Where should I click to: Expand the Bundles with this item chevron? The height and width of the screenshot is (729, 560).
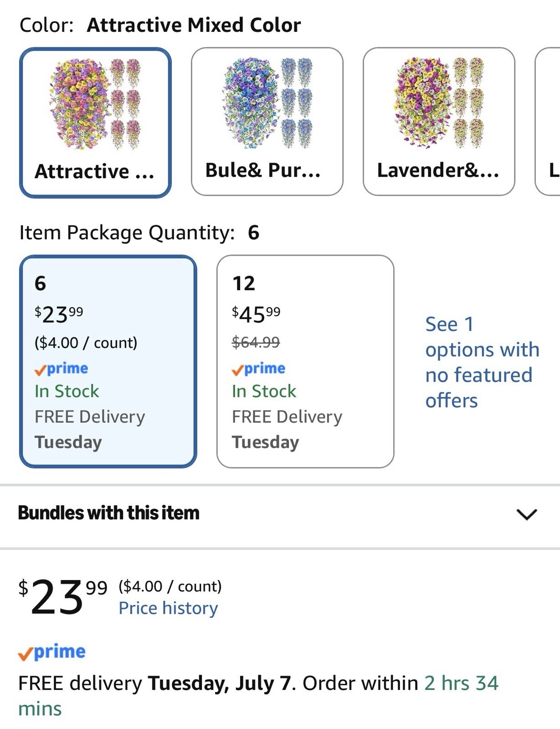point(527,514)
